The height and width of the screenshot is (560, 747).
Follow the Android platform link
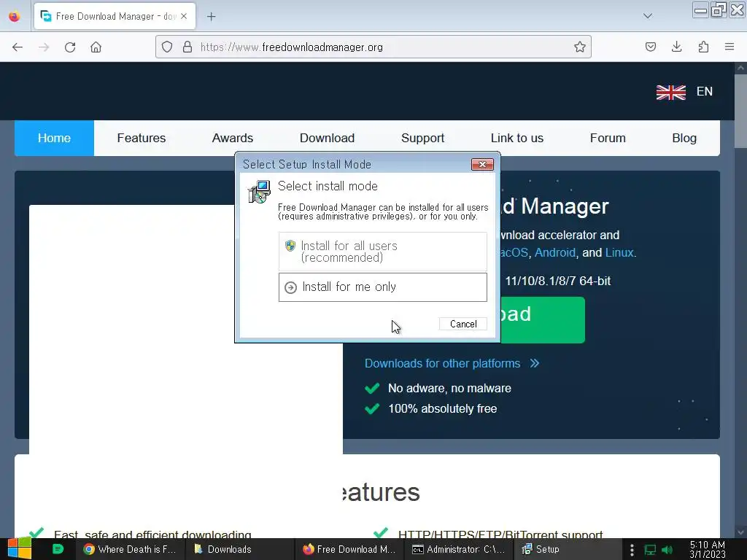[555, 252]
